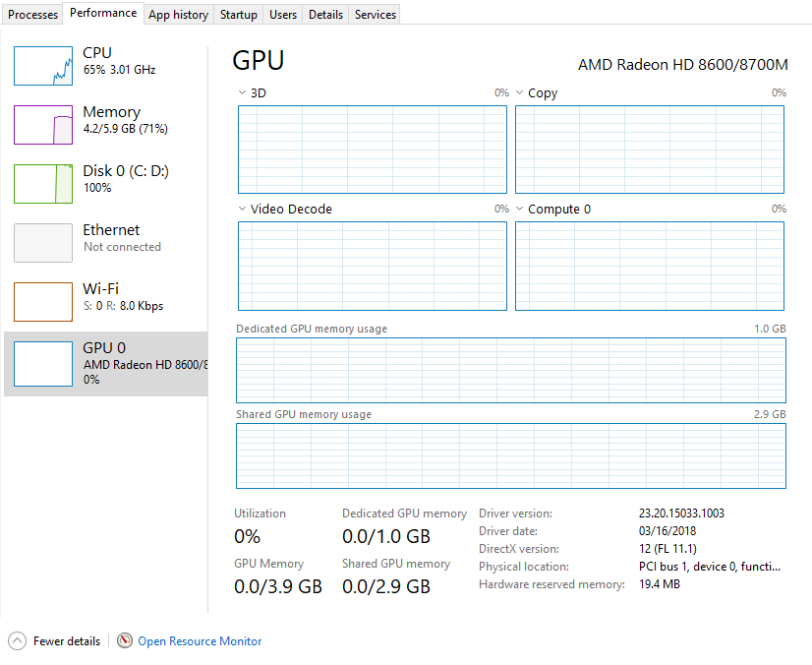This screenshot has width=812, height=665.
Task: Click the Dedicated GPU memory usage graph
Action: (510, 370)
